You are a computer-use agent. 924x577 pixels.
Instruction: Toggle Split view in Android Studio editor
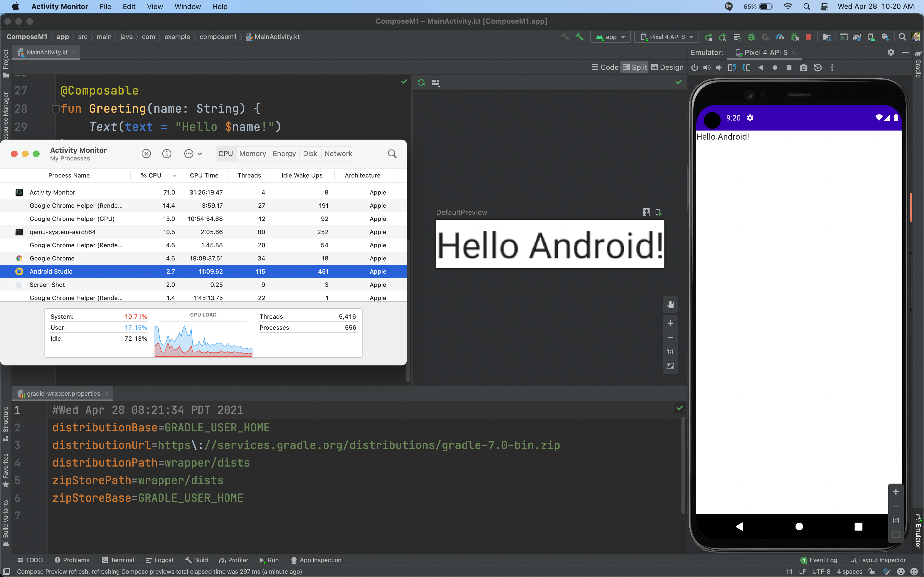pos(635,67)
